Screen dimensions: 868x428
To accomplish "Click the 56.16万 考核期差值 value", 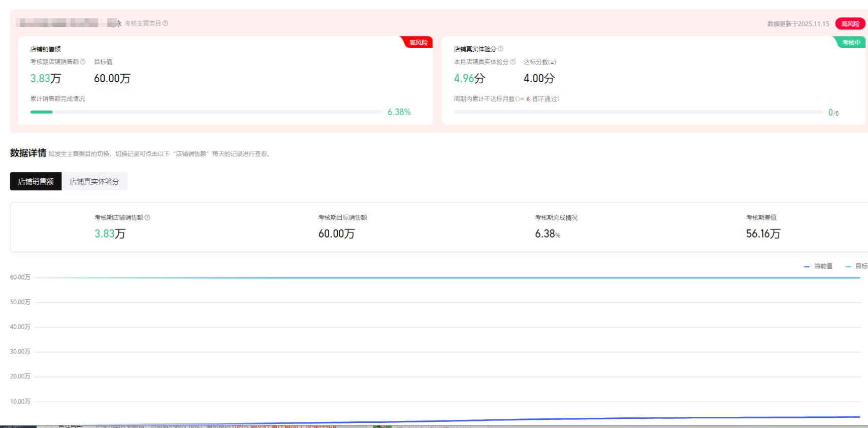I will (763, 234).
